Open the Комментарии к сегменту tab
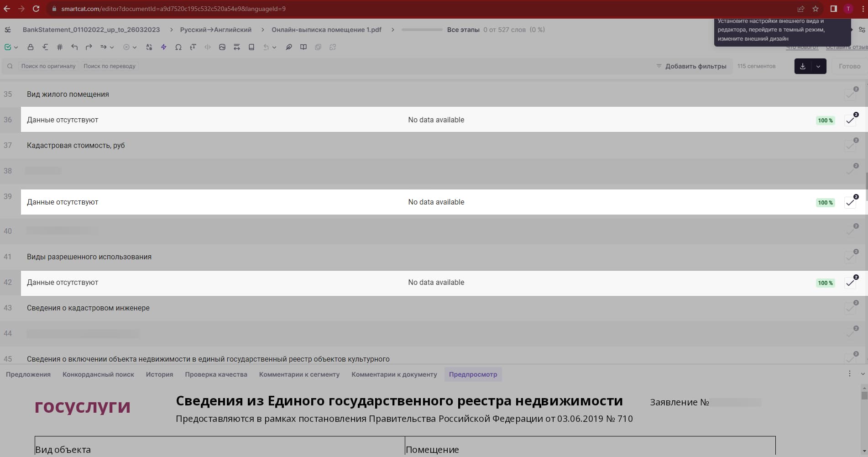The height and width of the screenshot is (457, 868). click(x=299, y=374)
